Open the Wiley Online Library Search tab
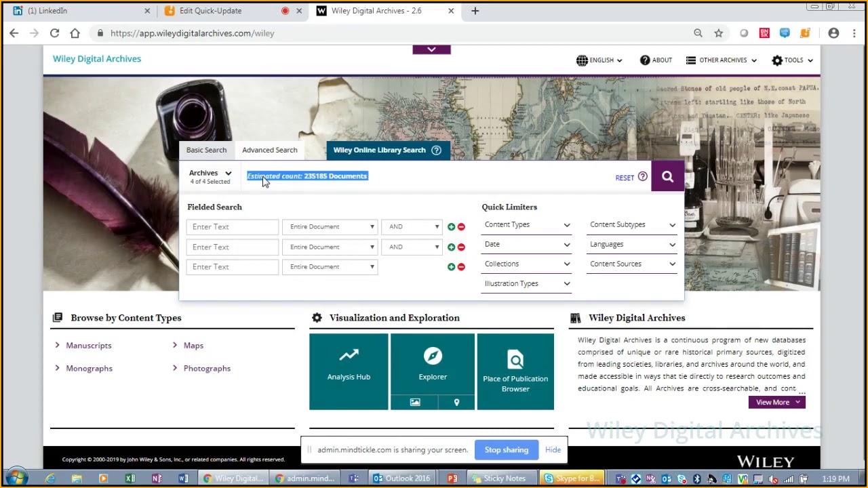The image size is (868, 488). 380,150
